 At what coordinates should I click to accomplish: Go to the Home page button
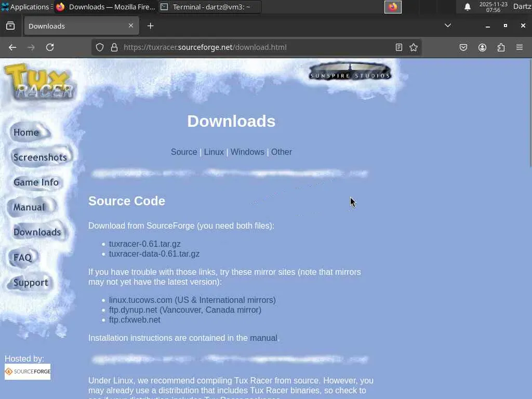pyautogui.click(x=29, y=132)
